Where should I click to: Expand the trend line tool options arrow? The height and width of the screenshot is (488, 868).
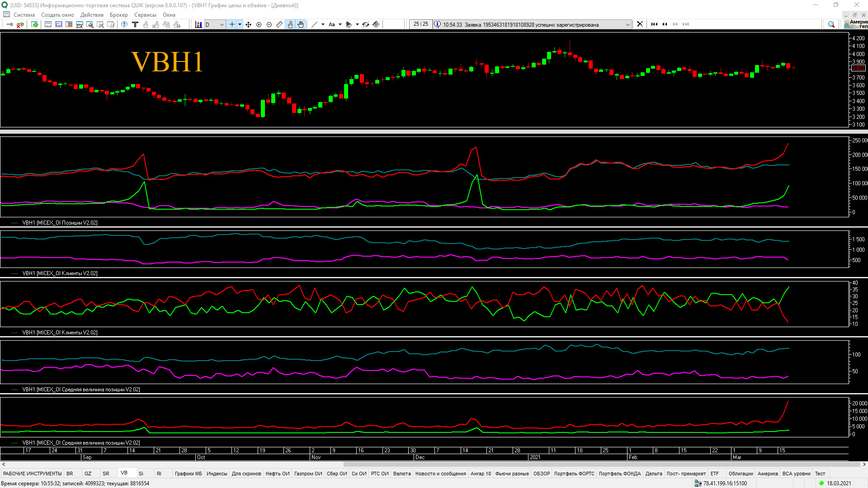[x=323, y=24]
